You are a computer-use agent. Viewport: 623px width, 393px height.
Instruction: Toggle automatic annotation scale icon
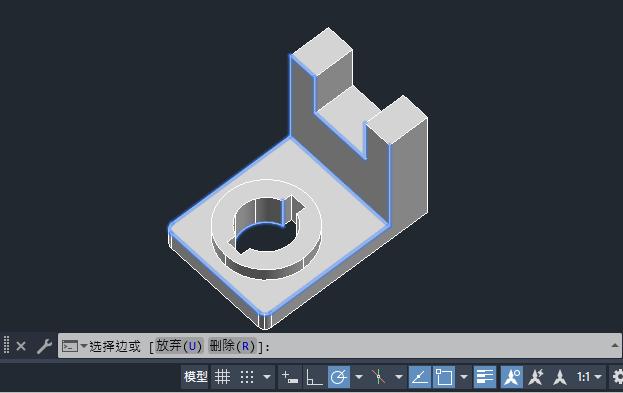click(x=536, y=376)
